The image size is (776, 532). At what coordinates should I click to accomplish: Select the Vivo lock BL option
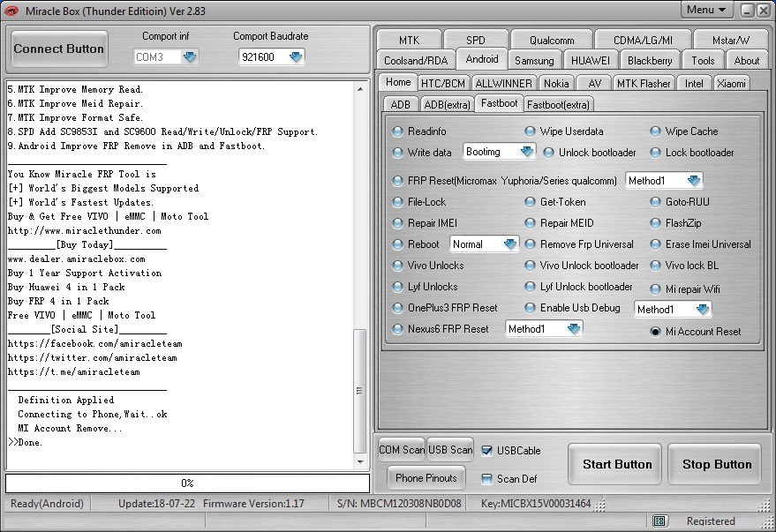click(655, 266)
